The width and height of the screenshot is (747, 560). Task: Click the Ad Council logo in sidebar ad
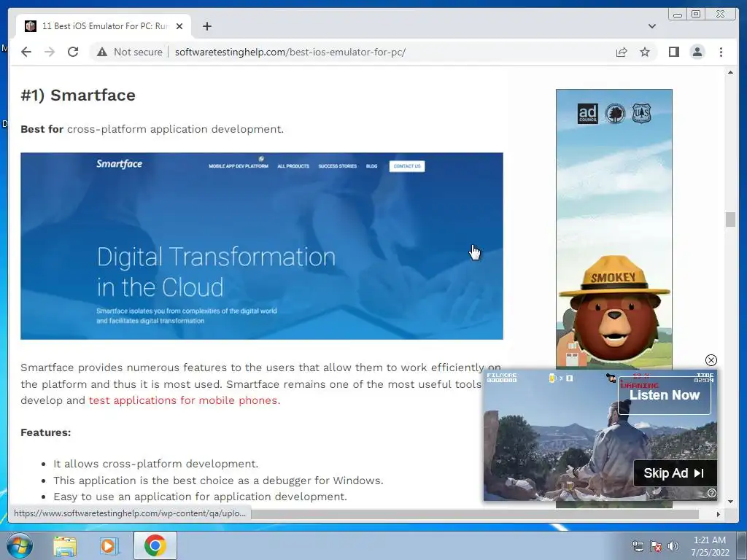click(x=587, y=114)
